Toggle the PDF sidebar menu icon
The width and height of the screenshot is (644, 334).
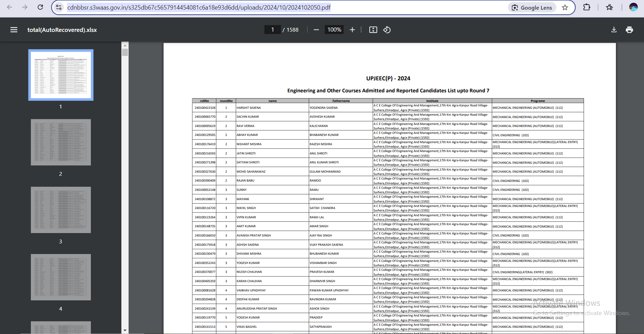pyautogui.click(x=14, y=30)
